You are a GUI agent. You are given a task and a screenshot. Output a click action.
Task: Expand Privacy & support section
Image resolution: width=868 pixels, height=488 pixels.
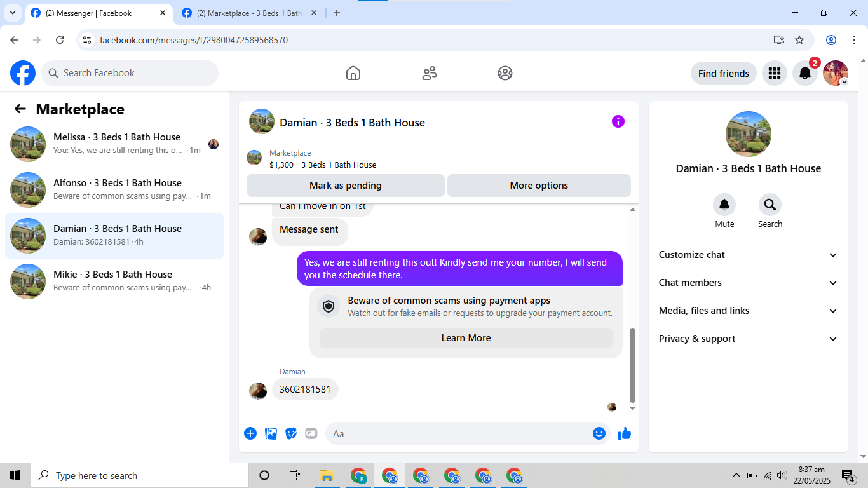[749, 339]
